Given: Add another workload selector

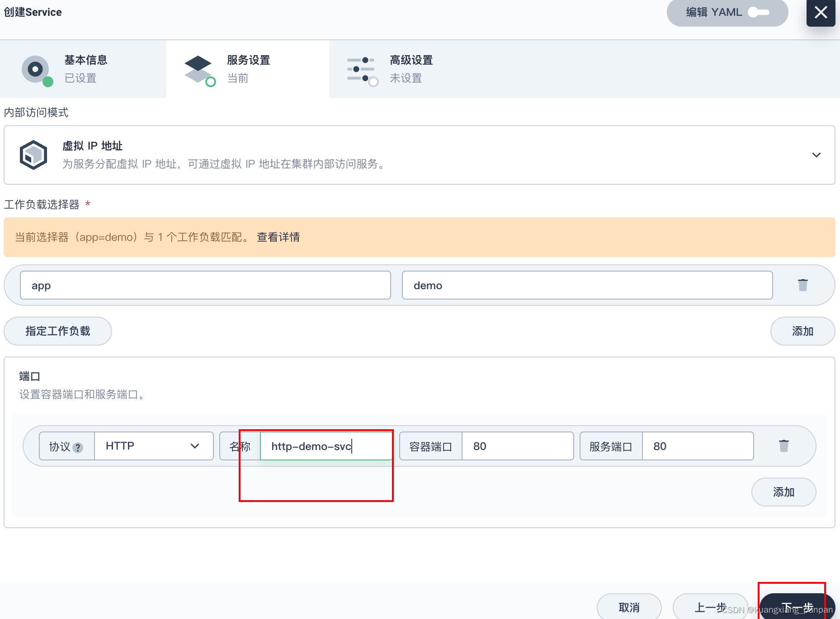Looking at the screenshot, I should [802, 331].
